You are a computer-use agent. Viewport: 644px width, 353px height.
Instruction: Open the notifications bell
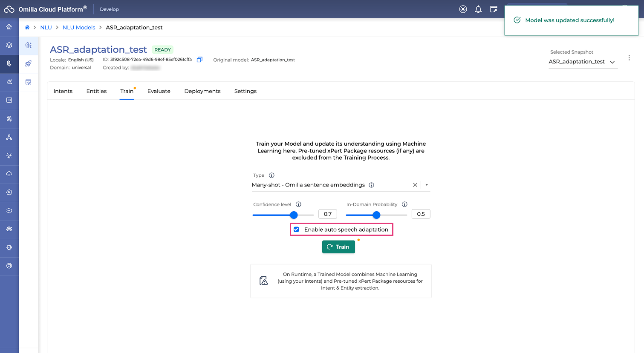(478, 9)
